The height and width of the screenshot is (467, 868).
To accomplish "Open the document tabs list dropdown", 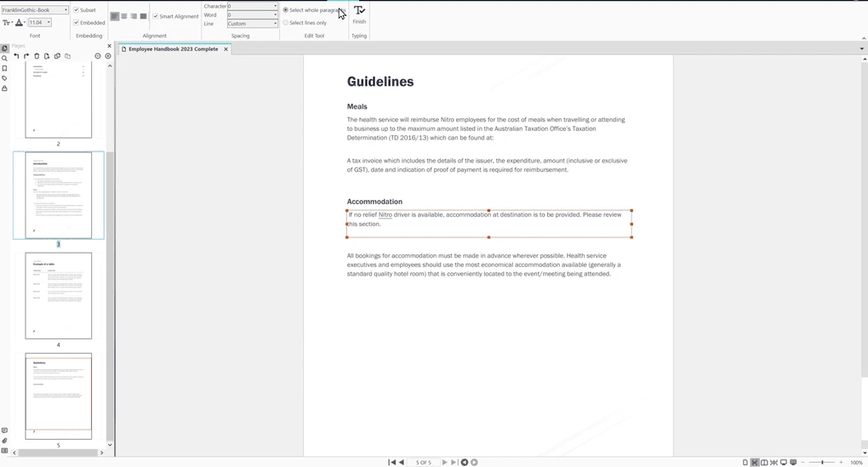I will [861, 48].
